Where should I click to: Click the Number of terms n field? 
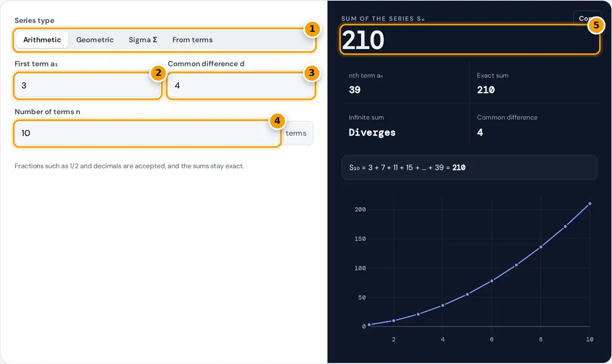tap(147, 133)
